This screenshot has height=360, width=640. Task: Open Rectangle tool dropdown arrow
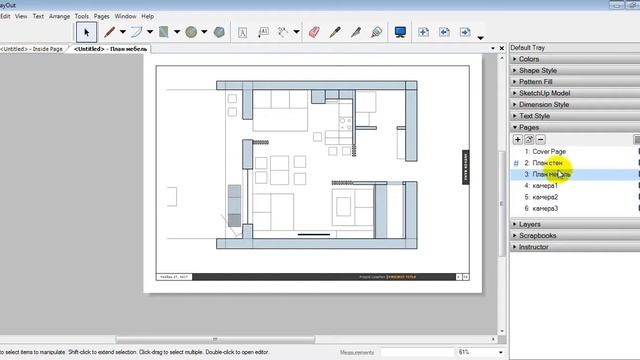click(177, 32)
